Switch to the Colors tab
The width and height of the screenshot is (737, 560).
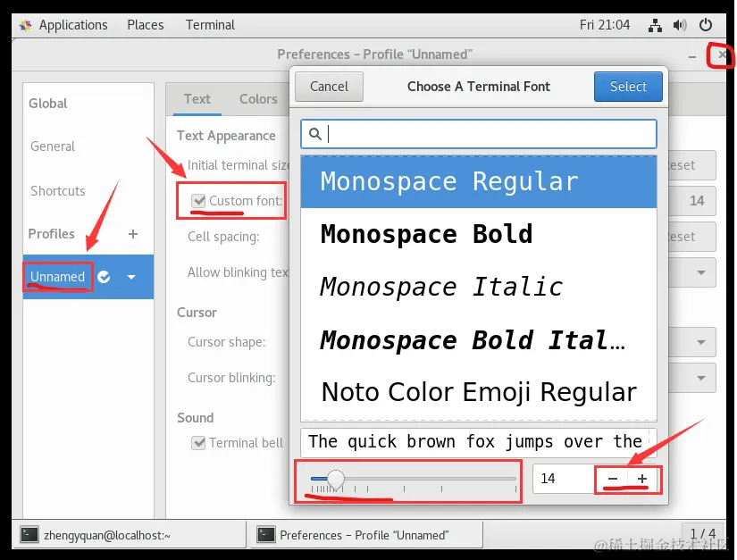click(258, 99)
